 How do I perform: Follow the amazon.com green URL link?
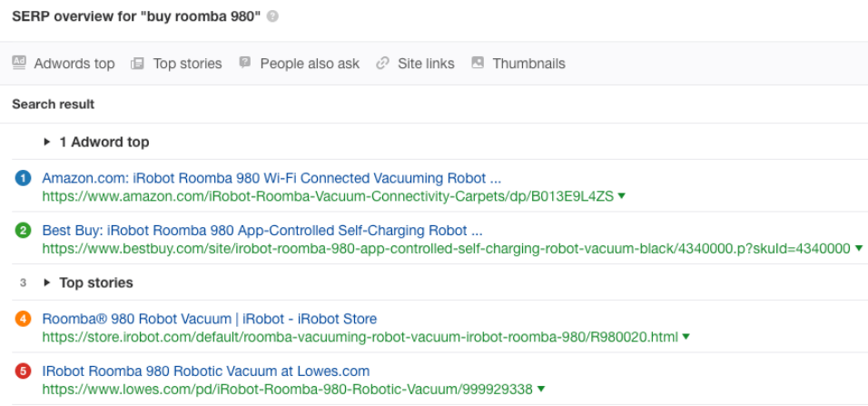point(329,196)
